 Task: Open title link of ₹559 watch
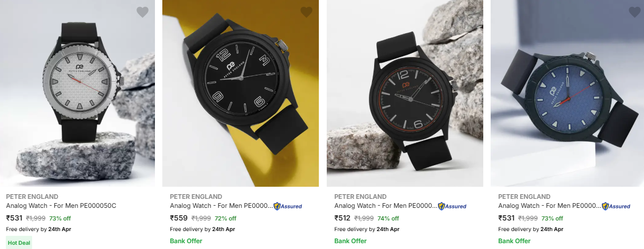(221, 206)
